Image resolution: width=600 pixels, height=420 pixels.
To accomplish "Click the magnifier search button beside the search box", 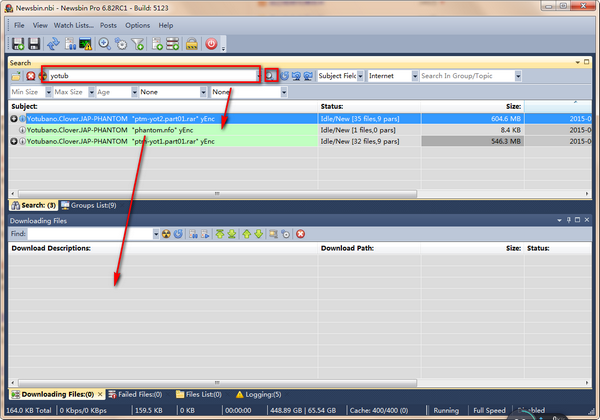I will tap(270, 75).
